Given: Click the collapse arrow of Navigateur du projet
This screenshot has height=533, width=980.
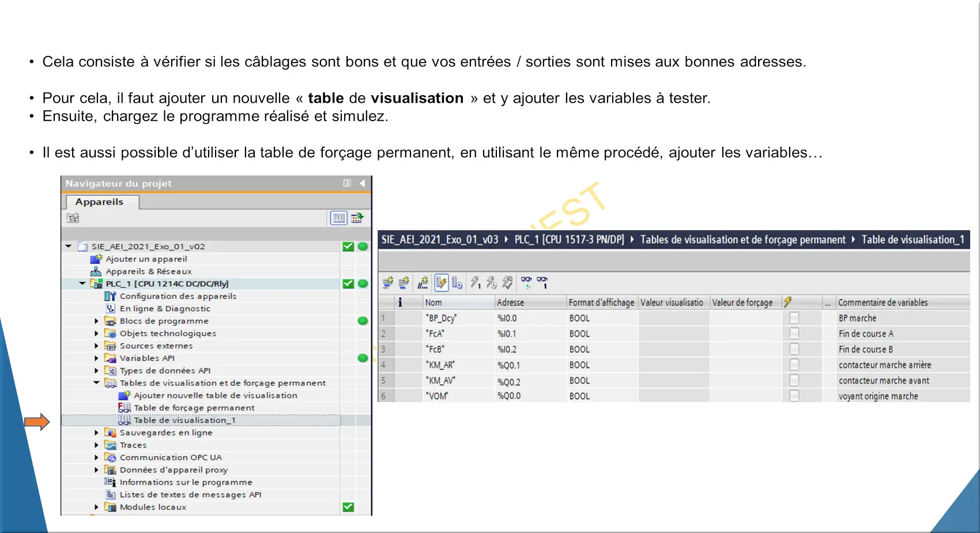Looking at the screenshot, I should tap(362, 183).
